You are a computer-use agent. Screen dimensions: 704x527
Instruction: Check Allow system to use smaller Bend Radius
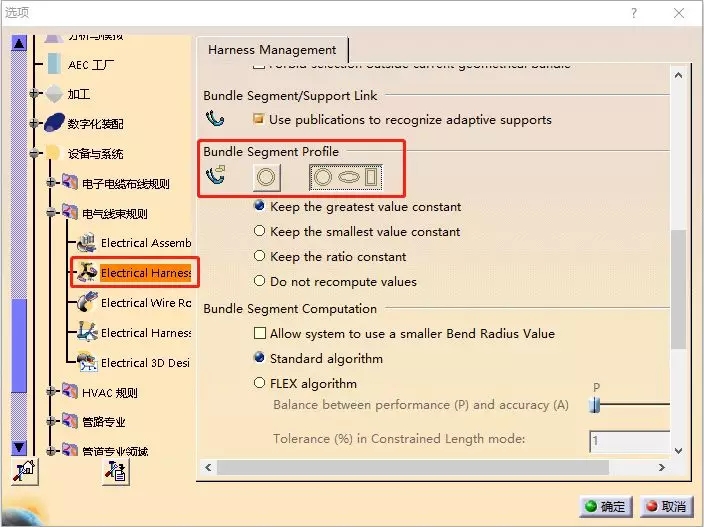coord(260,334)
